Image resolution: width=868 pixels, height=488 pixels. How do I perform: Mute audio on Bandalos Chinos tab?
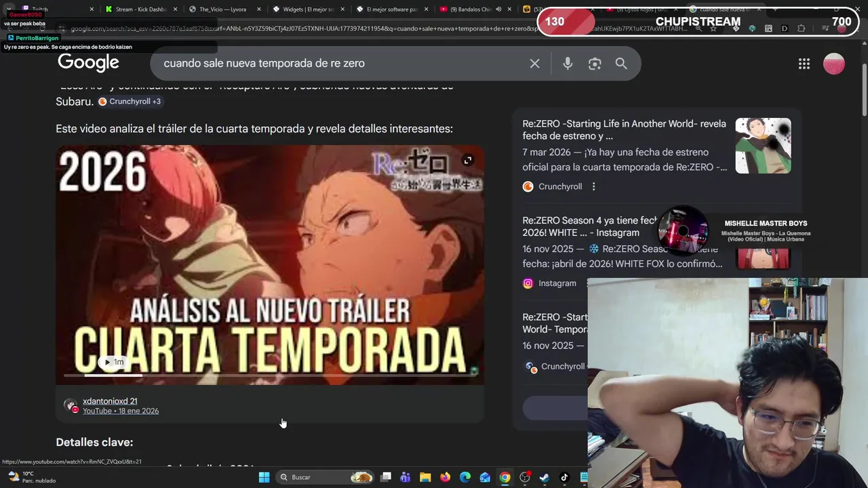[498, 9]
